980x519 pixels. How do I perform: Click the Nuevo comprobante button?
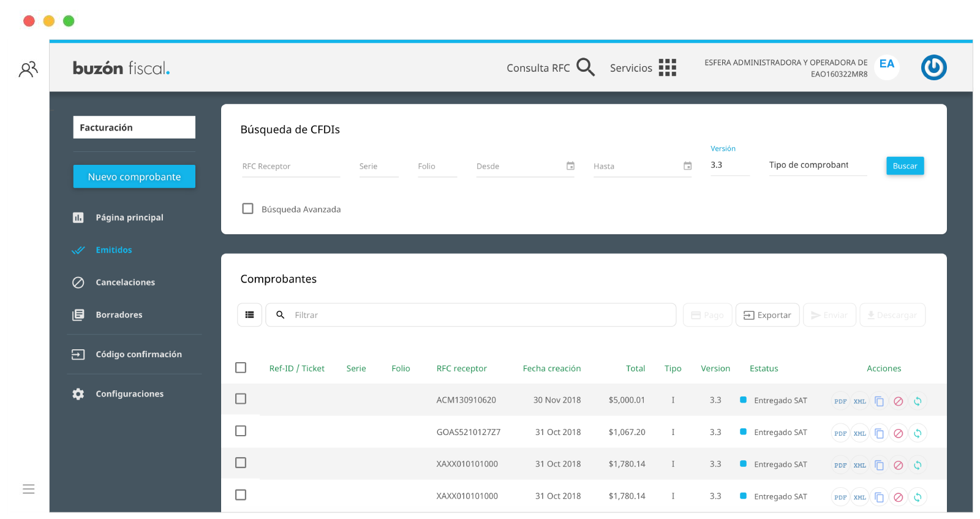tap(134, 176)
